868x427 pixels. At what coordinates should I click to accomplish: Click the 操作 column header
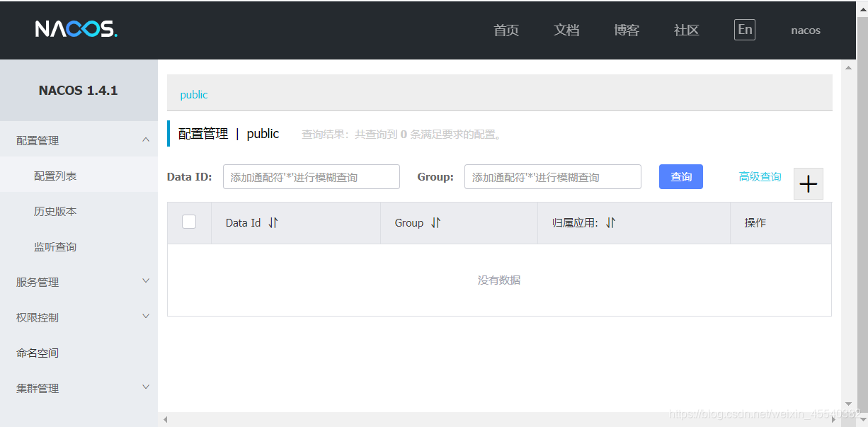pyautogui.click(x=755, y=222)
